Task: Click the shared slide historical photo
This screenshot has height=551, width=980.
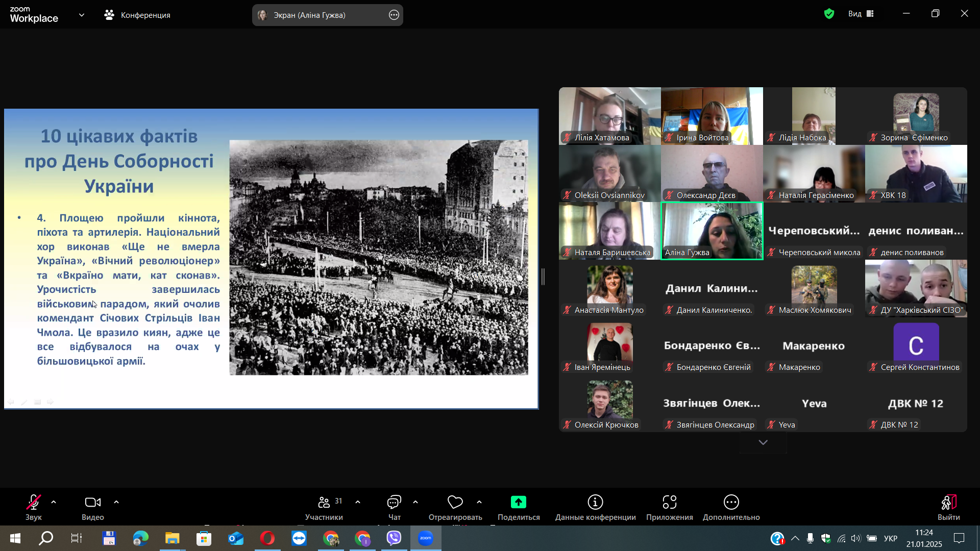Action: tap(379, 258)
